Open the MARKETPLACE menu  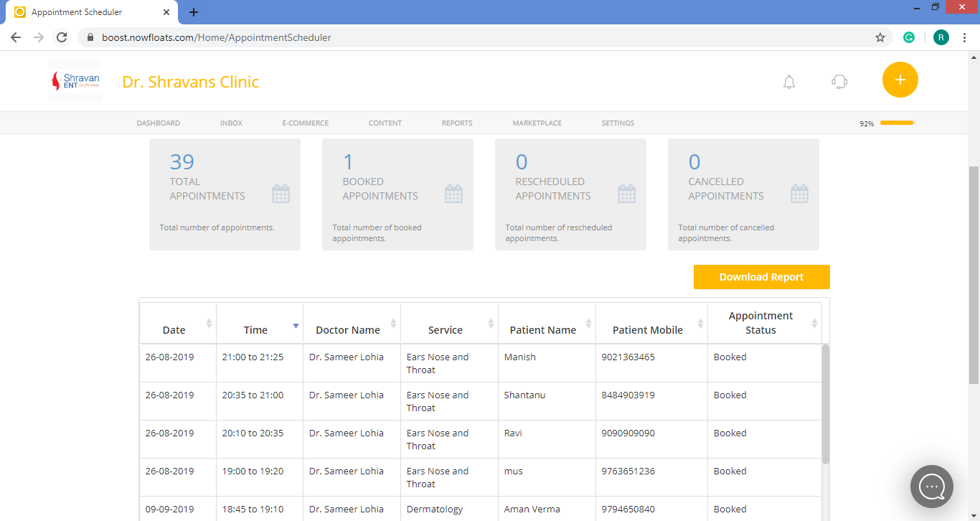tap(537, 123)
